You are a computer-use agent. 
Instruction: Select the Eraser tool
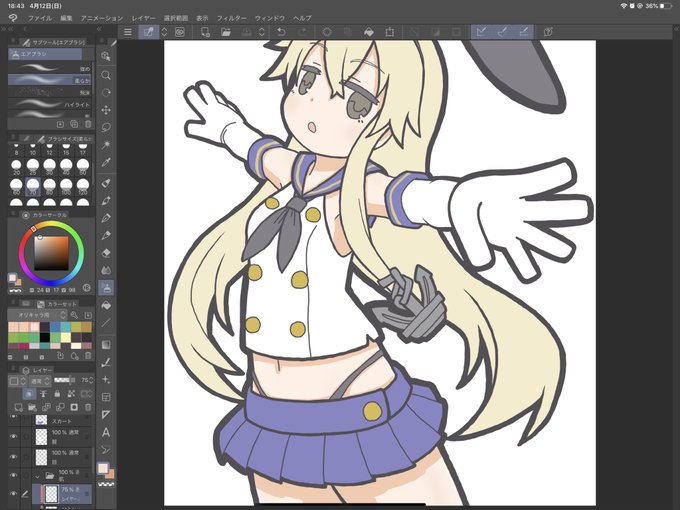tap(106, 253)
